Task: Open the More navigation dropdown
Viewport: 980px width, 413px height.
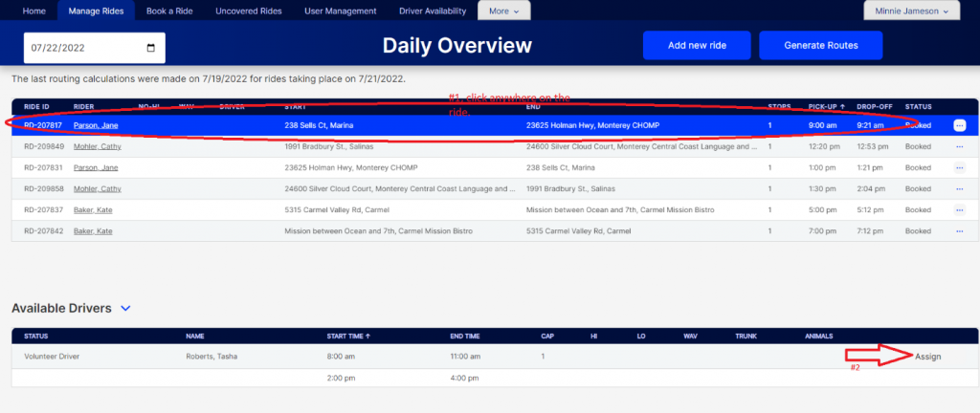Action: tap(503, 11)
